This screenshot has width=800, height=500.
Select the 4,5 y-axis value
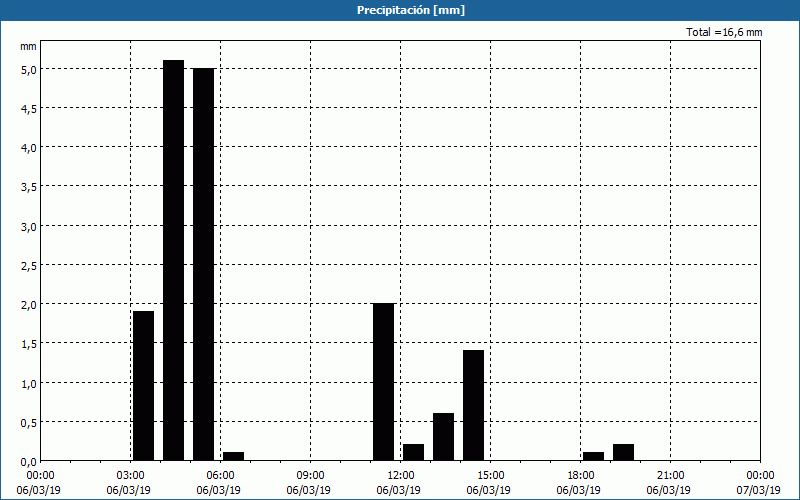[x=28, y=109]
